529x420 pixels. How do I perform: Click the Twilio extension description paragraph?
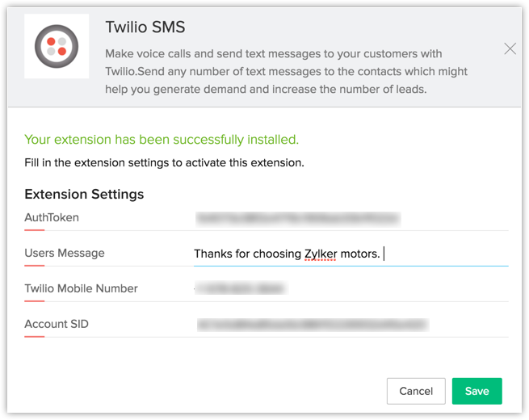[287, 71]
